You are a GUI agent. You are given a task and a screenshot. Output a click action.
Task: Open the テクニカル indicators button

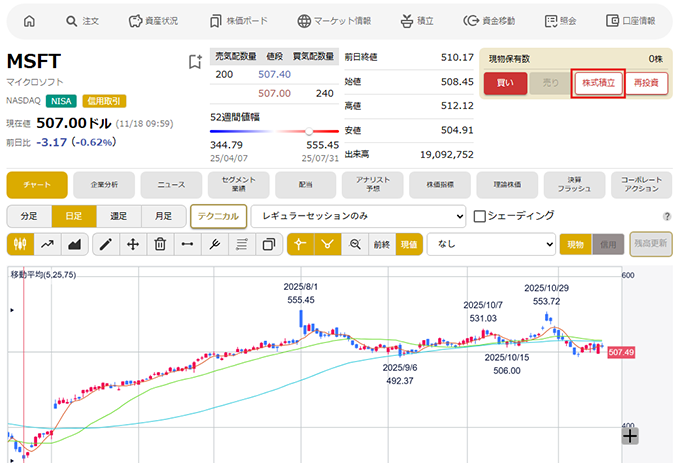pos(218,216)
